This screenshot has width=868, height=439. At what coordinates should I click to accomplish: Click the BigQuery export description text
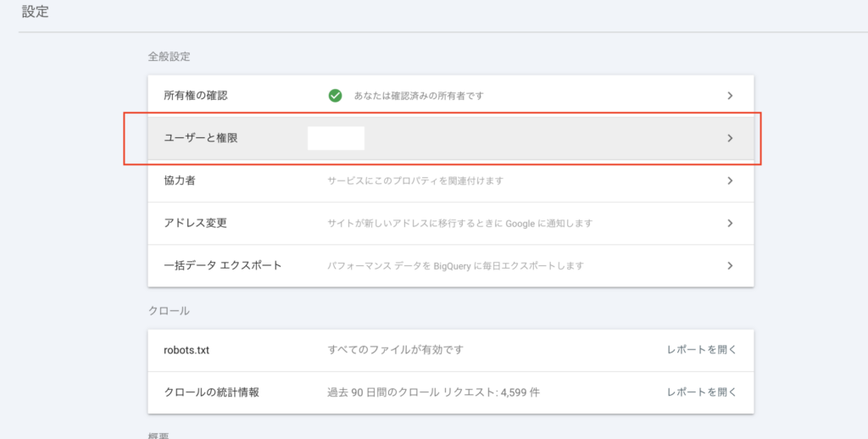point(456,265)
